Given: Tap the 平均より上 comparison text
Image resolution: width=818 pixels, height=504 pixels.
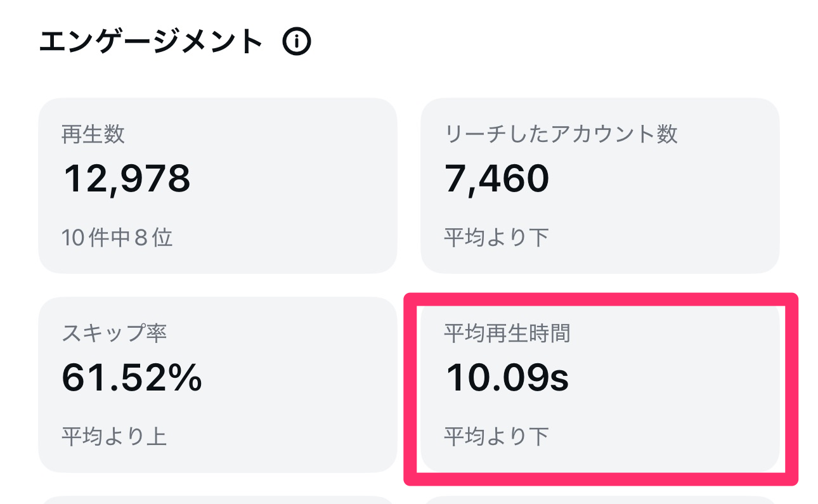Looking at the screenshot, I should coord(114,437).
